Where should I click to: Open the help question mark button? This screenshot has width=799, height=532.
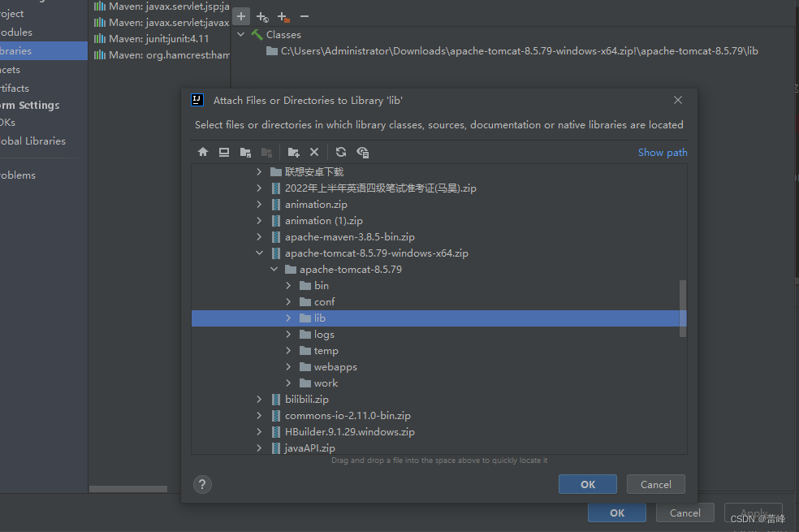click(202, 484)
